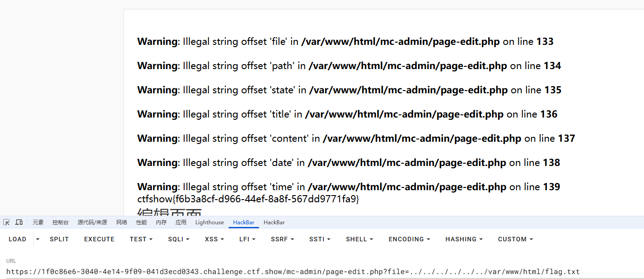Image resolution: width=644 pixels, height=279 pixels.
Task: Open the LOAD options dropdown arrow
Action: point(38,240)
